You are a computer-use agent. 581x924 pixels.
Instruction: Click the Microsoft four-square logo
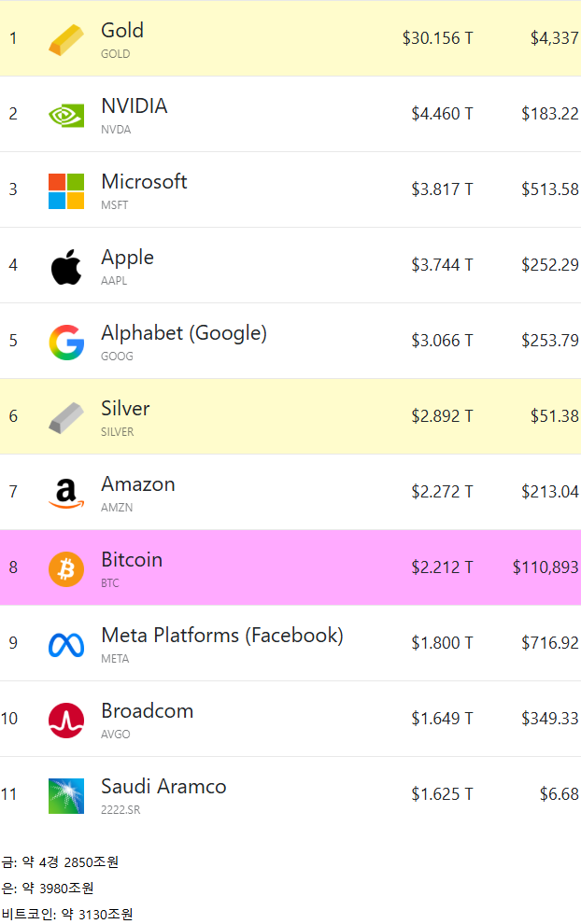click(65, 190)
